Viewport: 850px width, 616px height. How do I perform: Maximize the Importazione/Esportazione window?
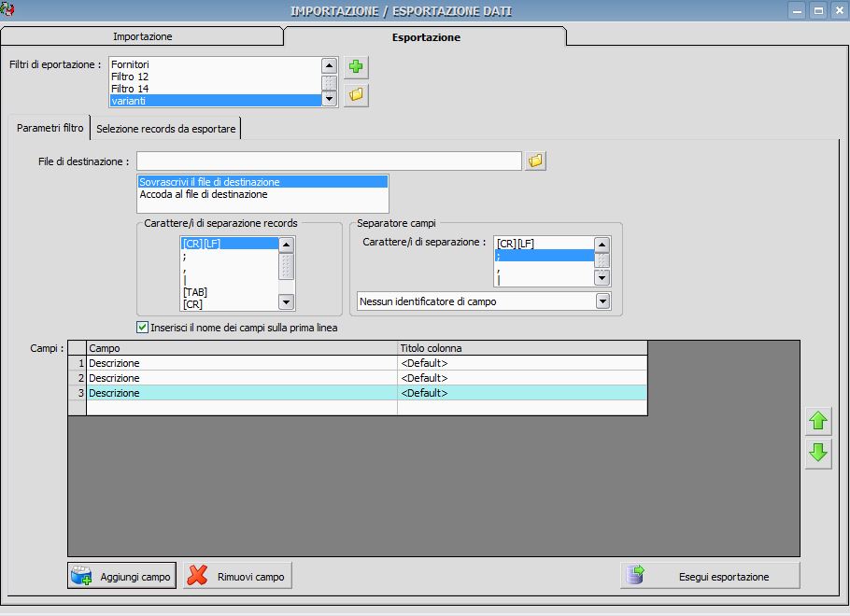pos(818,10)
